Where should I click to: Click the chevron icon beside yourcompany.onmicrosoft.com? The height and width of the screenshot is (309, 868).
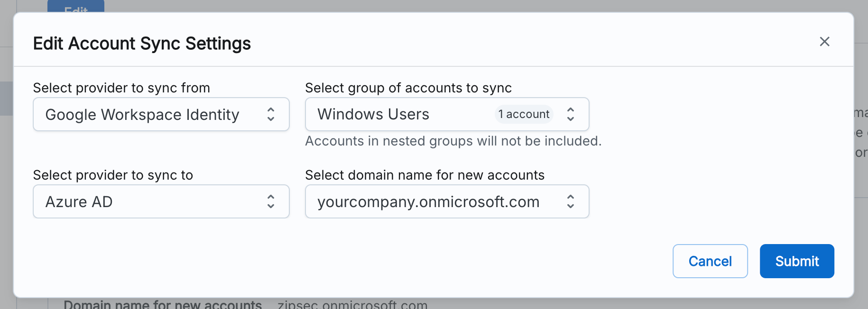(x=571, y=201)
